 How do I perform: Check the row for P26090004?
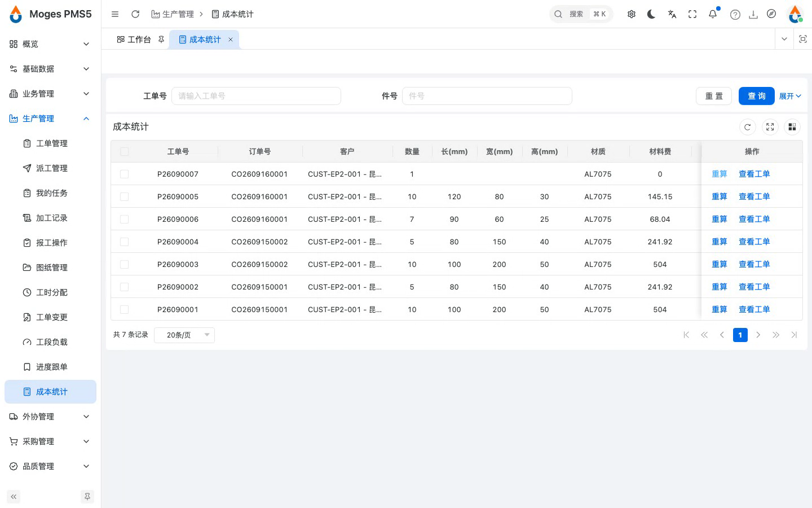pyautogui.click(x=125, y=242)
